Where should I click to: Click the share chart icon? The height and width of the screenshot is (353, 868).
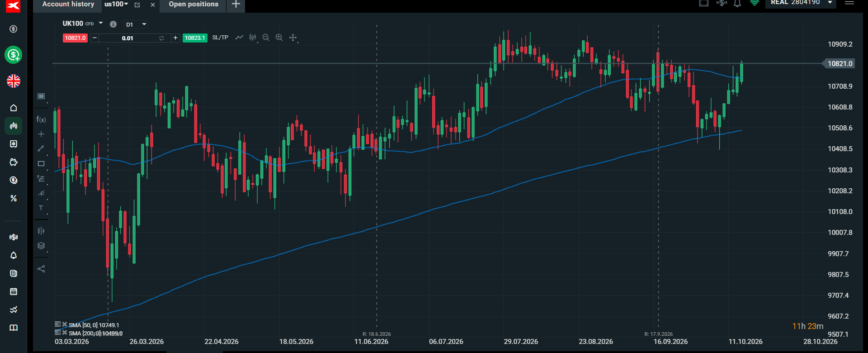[x=41, y=269]
